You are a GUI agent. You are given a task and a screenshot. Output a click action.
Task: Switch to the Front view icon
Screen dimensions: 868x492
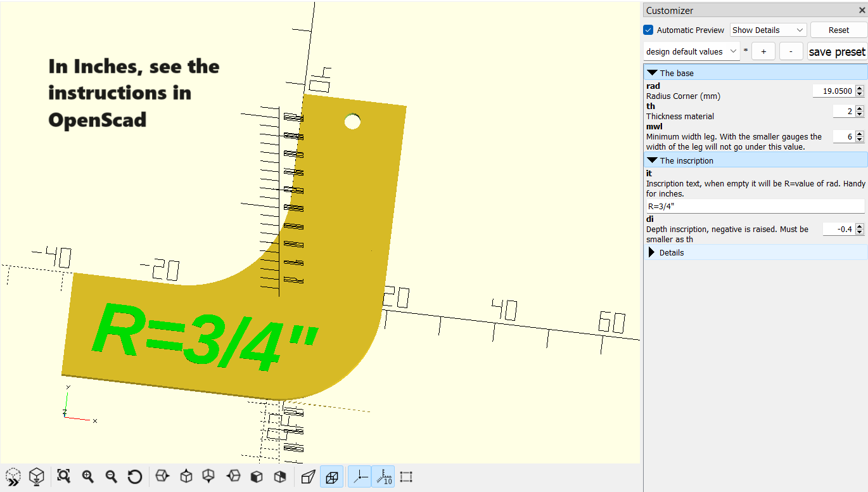click(x=256, y=476)
